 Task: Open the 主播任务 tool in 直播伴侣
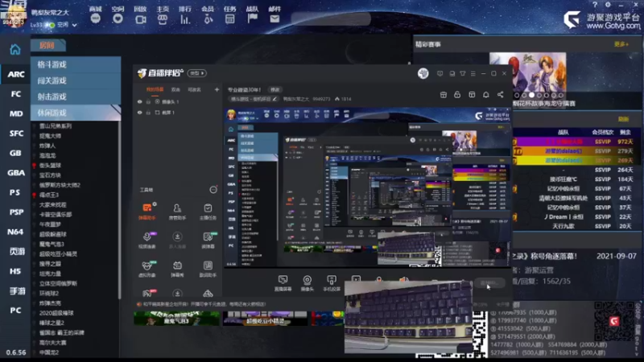208,212
